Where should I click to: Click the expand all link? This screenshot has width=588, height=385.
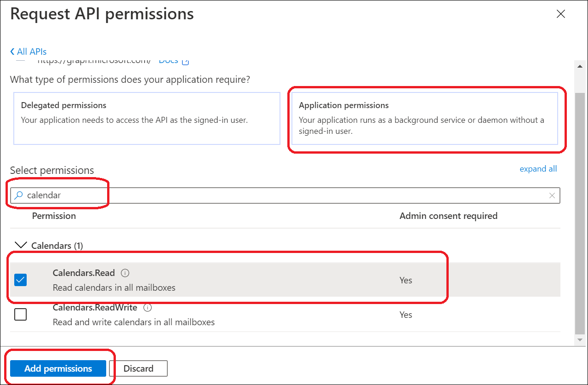[x=538, y=169]
